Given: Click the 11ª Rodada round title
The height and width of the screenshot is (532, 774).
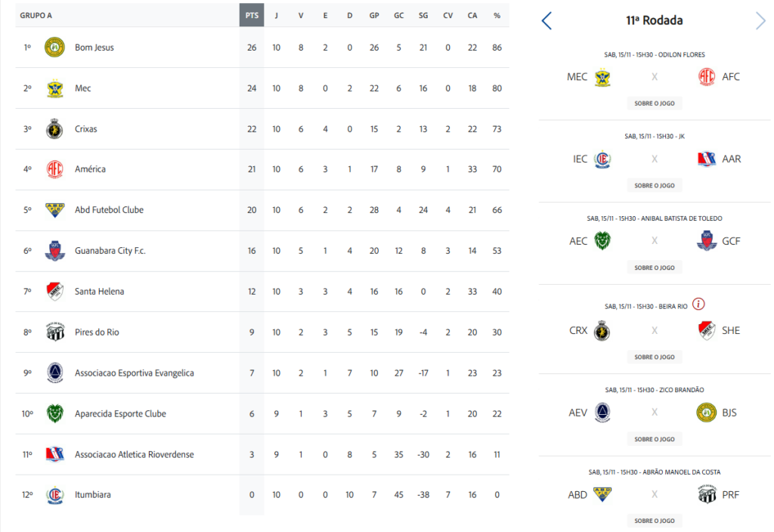Looking at the screenshot, I should pos(654,21).
